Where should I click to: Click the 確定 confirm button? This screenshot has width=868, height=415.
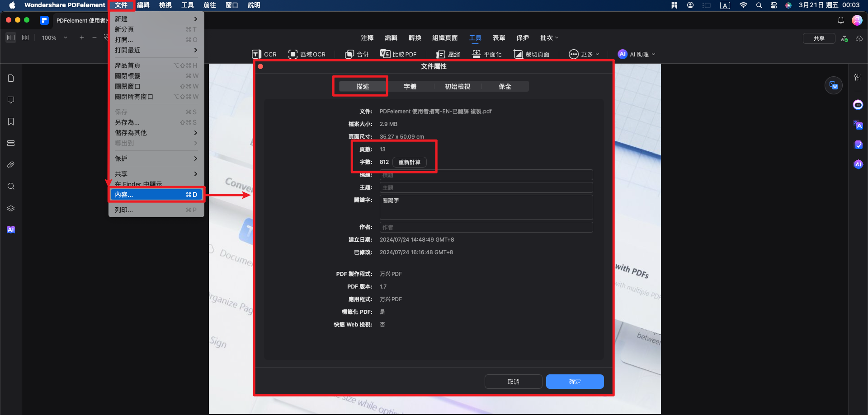[x=575, y=382]
